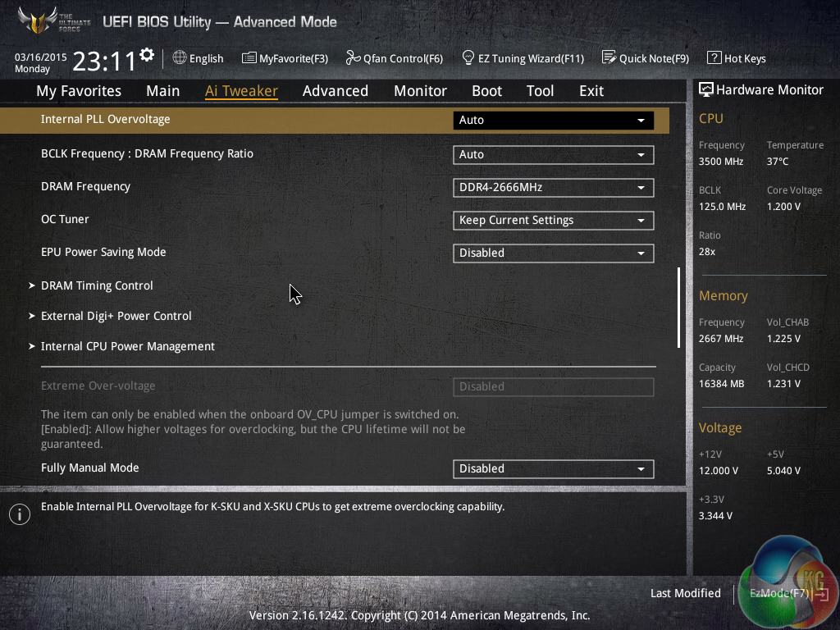Click the ASUS TUF logo emblem
840x630 pixels.
coord(38,21)
